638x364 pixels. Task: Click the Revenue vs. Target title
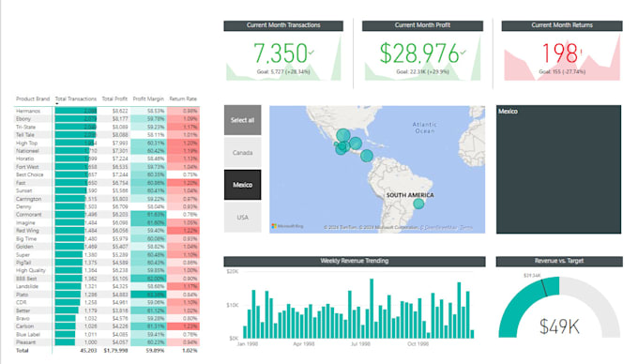pyautogui.click(x=559, y=261)
